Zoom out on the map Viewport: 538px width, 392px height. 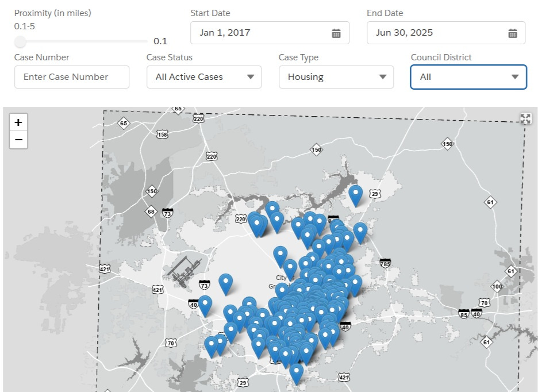[18, 140]
